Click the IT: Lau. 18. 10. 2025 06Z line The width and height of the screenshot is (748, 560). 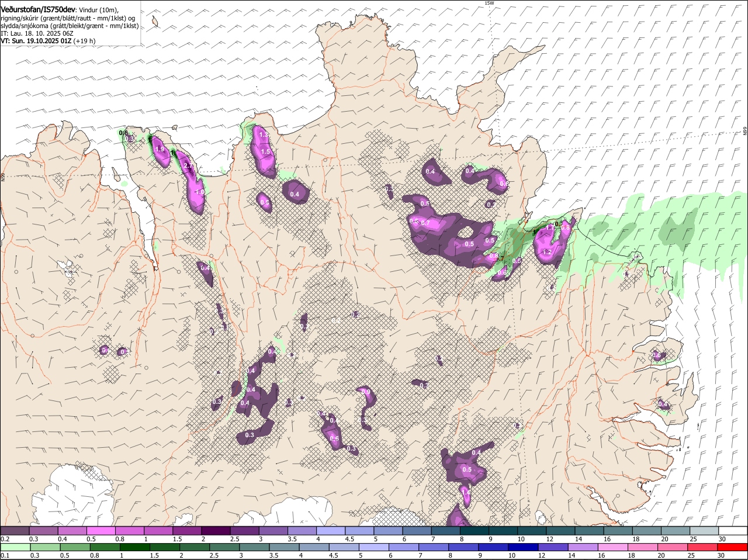pos(37,33)
